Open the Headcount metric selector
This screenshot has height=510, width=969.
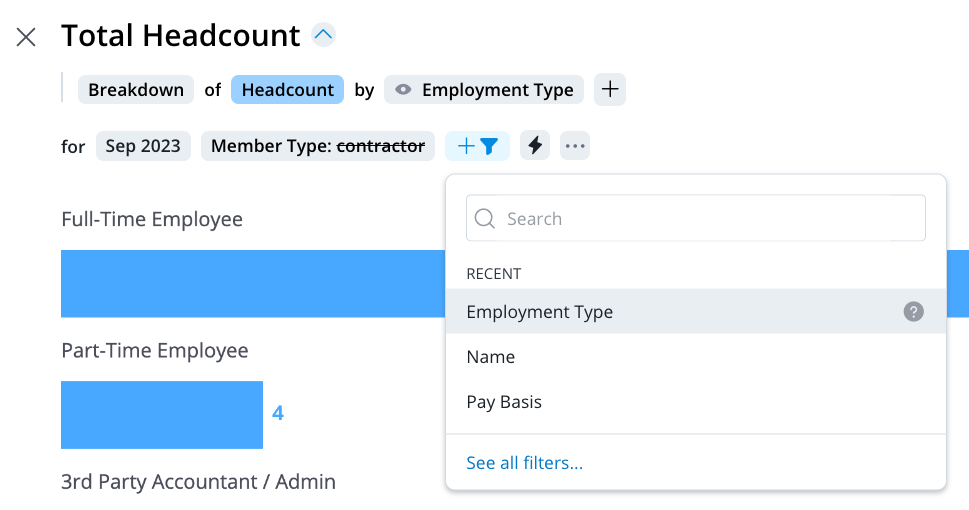click(287, 90)
